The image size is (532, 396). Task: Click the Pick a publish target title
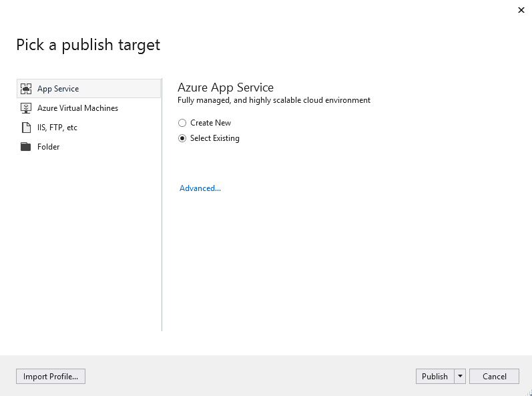click(88, 45)
